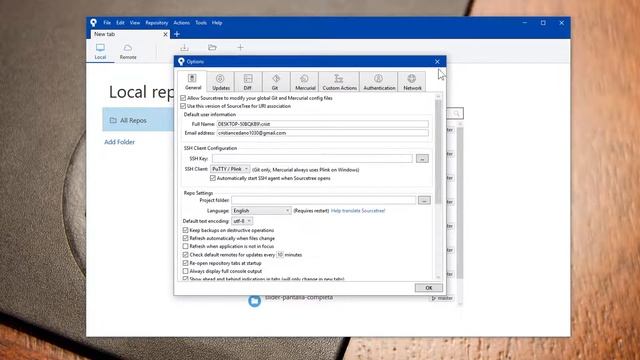Toggle Allow Sourcetree to modify global config files
Viewport: 640px width, 360px height.
coord(183,98)
